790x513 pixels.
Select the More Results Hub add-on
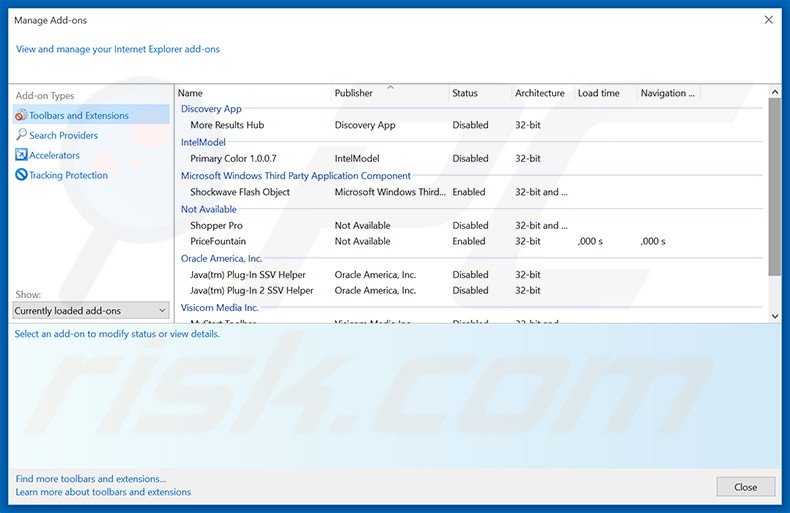[227, 125]
